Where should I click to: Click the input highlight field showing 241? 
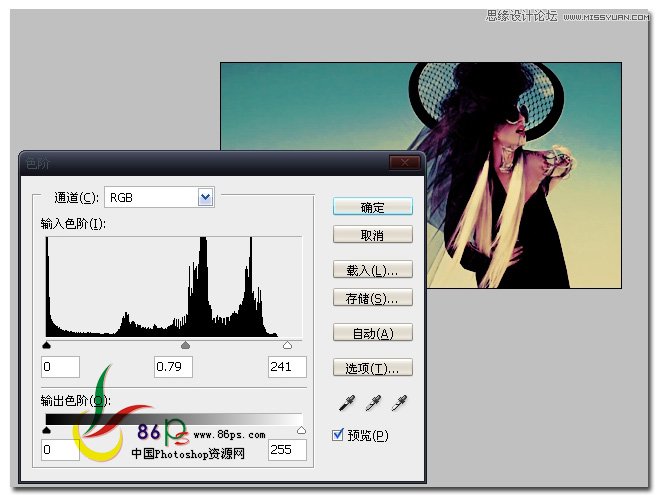[x=287, y=367]
